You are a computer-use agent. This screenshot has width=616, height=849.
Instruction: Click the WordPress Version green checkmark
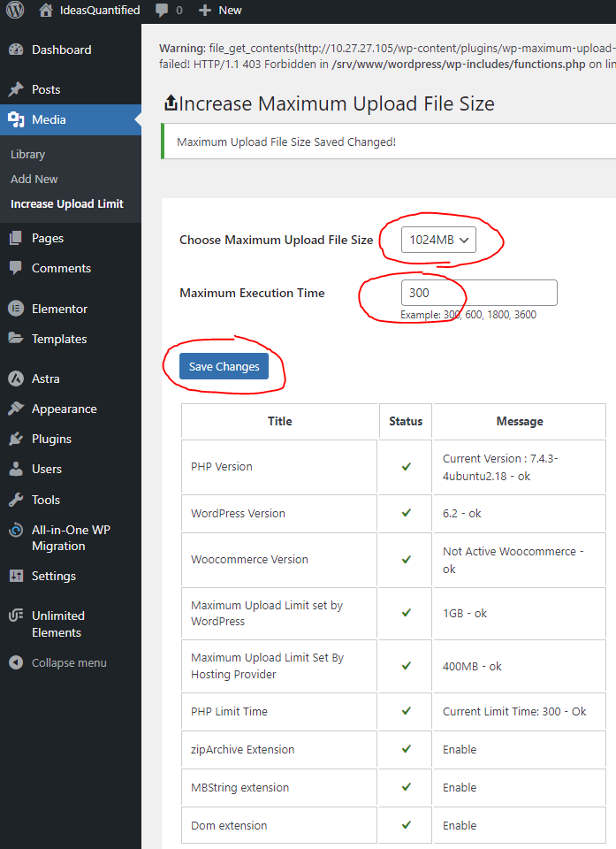(x=406, y=513)
